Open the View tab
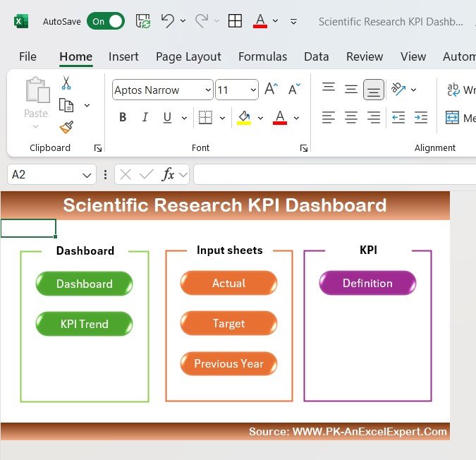Image resolution: width=476 pixels, height=460 pixels. click(413, 56)
